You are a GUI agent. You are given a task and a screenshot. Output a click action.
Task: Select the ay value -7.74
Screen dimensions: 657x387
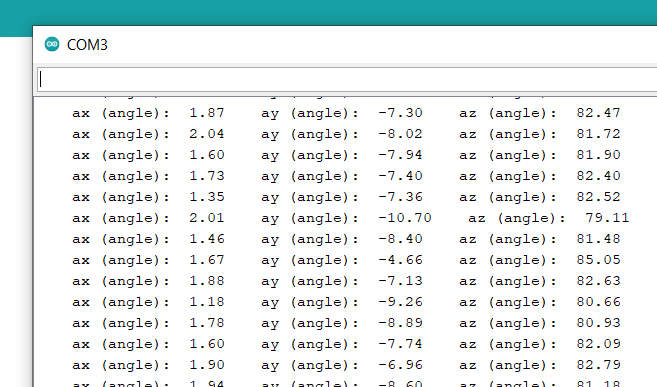tap(400, 344)
